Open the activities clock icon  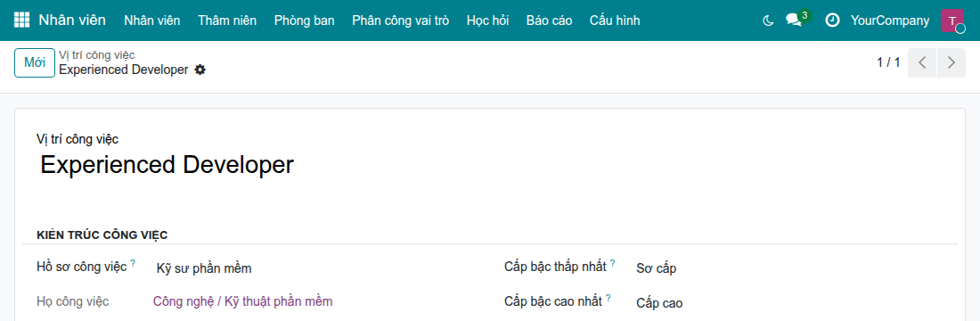(832, 21)
